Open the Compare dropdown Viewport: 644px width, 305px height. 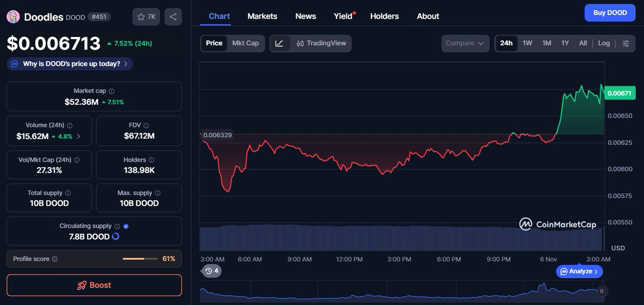point(465,43)
